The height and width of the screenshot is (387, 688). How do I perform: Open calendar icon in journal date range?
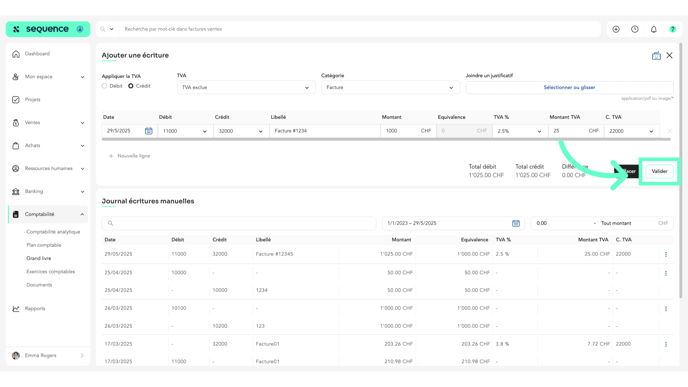pos(516,223)
